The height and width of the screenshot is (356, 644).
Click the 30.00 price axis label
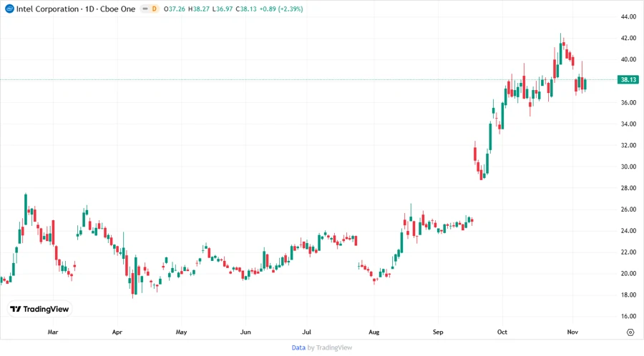pyautogui.click(x=628, y=167)
